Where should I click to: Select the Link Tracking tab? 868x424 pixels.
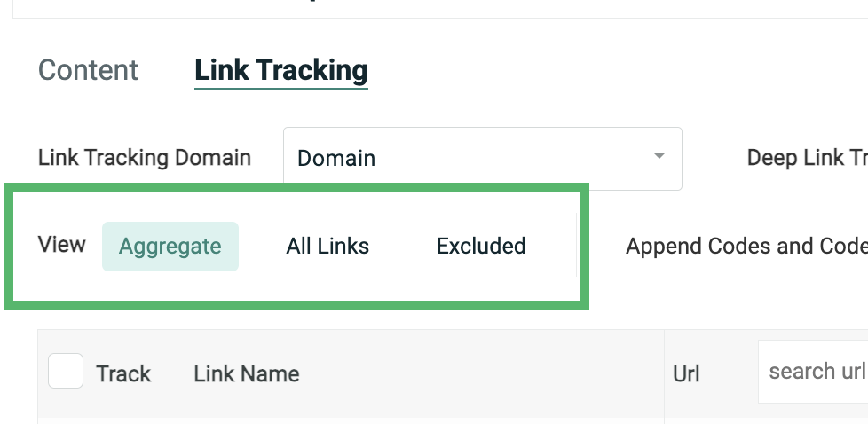[280, 70]
